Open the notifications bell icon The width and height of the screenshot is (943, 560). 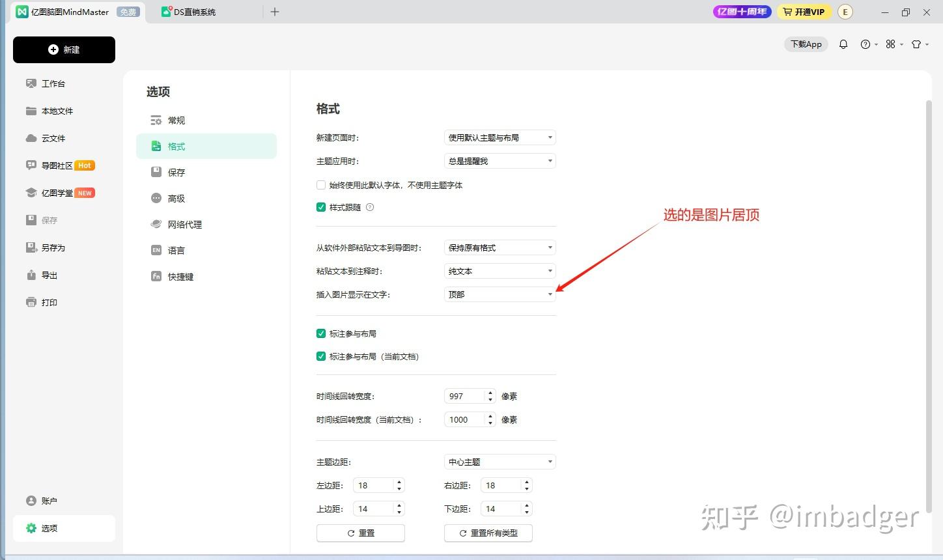[x=843, y=44]
